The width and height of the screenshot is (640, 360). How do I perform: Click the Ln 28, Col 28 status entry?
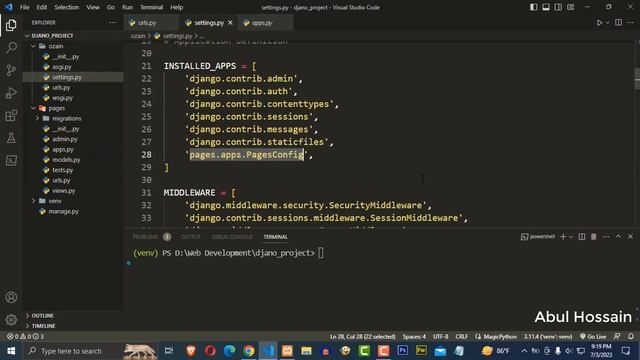click(x=362, y=336)
